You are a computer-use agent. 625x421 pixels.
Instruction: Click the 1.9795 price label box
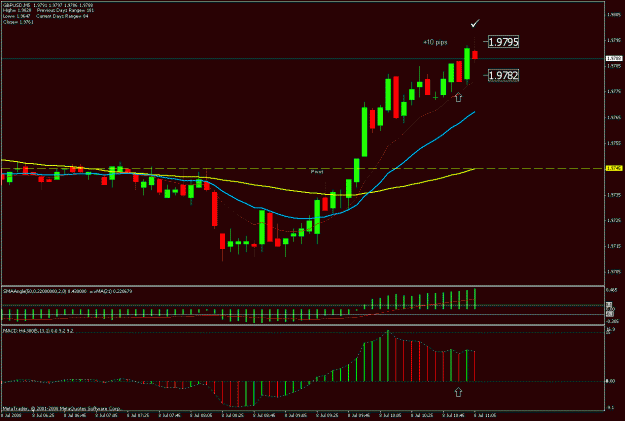(503, 42)
